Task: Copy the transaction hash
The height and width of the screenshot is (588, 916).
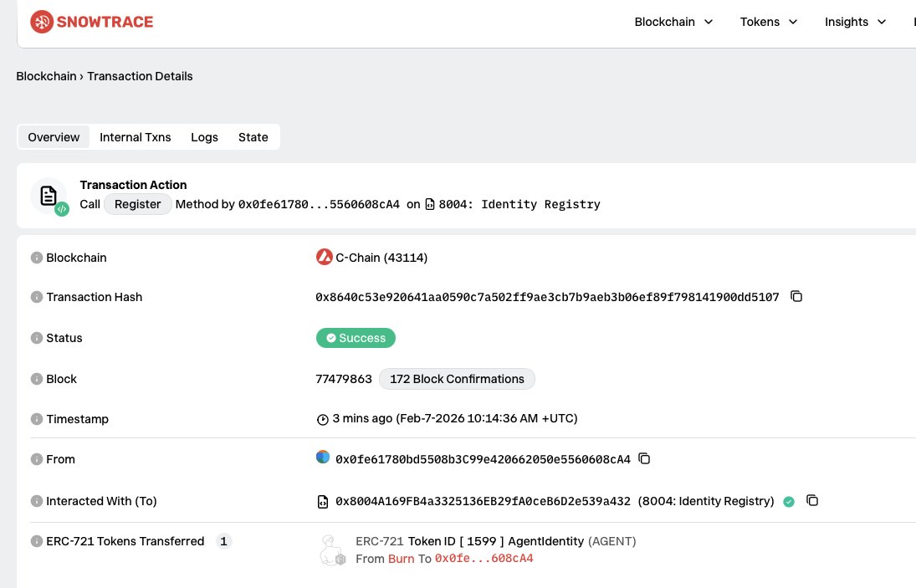Action: pyautogui.click(x=796, y=296)
